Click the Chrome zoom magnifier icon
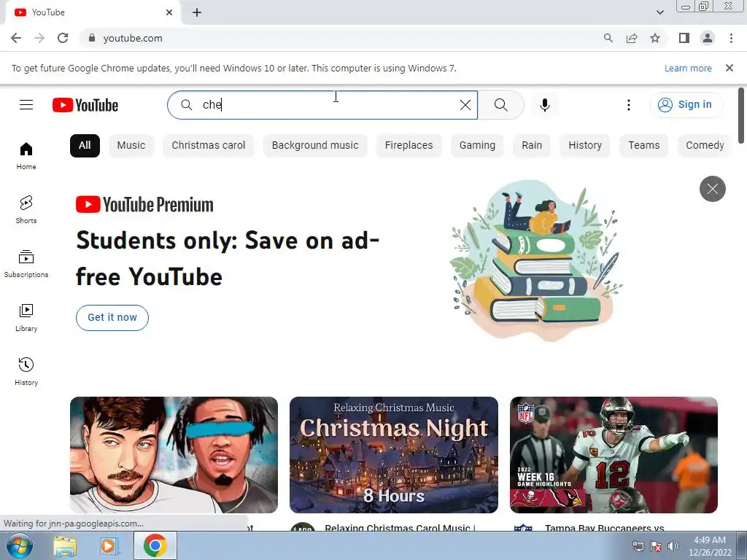This screenshot has height=560, width=747. [608, 38]
